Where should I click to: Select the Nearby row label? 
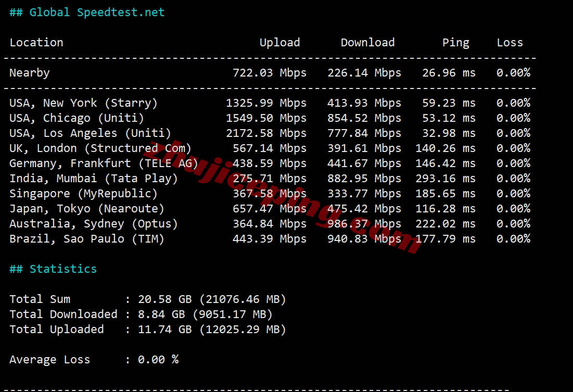pyautogui.click(x=30, y=73)
